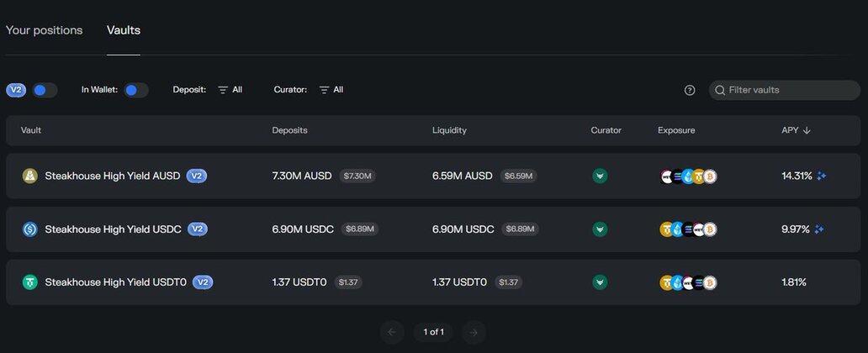868x353 pixels.
Task: Open Steakhouse High Yield AUSD vault
Action: click(x=112, y=176)
